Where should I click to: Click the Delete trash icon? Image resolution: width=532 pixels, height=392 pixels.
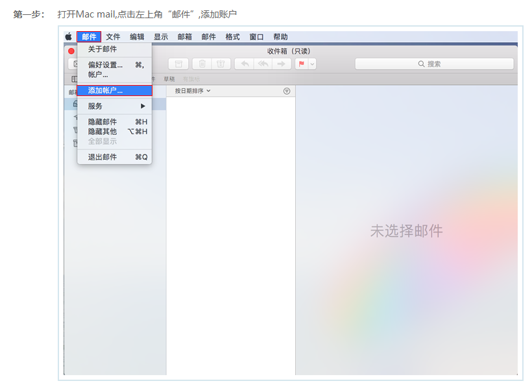click(202, 64)
